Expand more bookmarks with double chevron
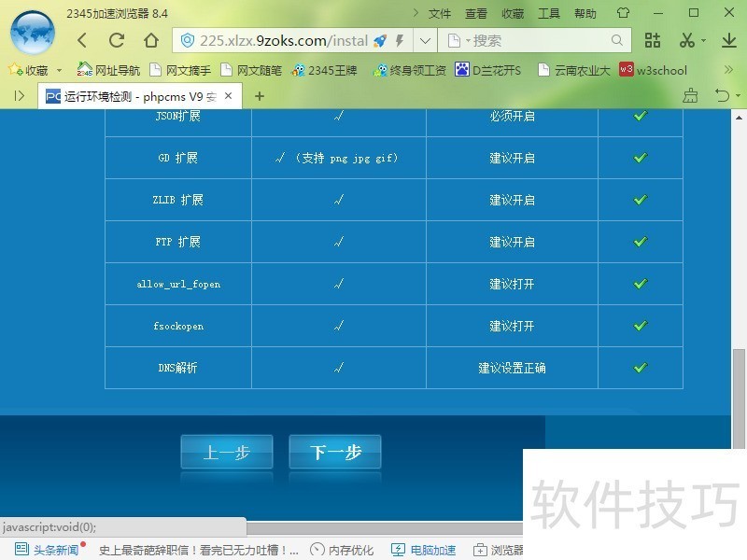 pos(728,70)
